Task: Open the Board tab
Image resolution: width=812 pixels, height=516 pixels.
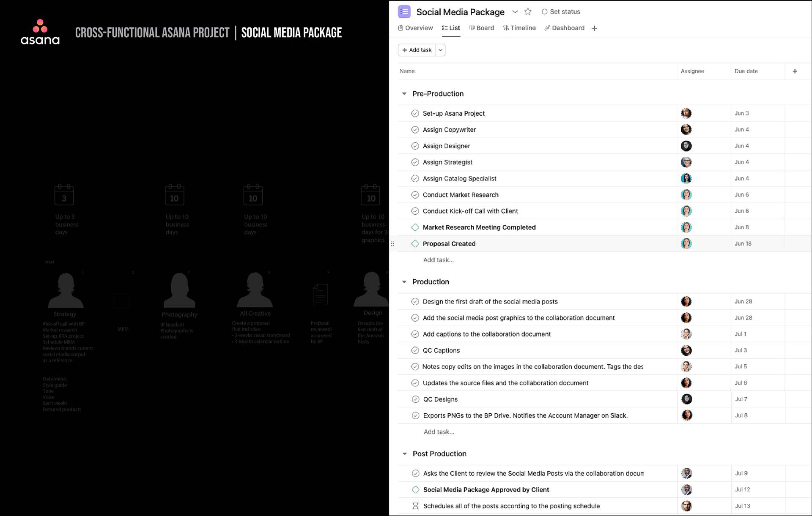Action: click(x=481, y=28)
